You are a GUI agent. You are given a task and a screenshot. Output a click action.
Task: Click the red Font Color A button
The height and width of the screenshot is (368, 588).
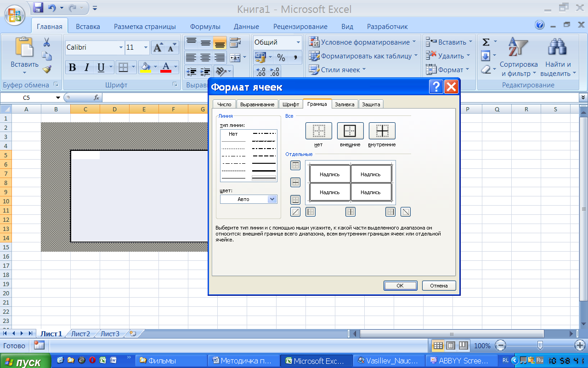coord(166,68)
